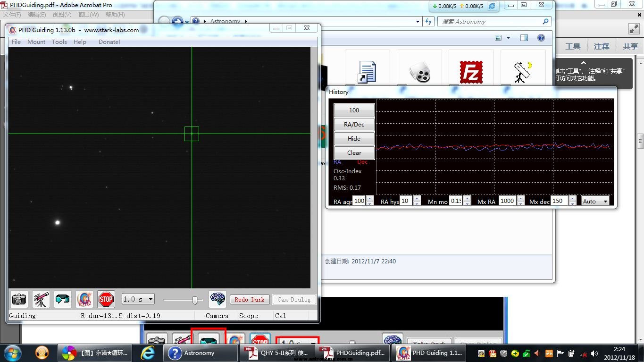The height and width of the screenshot is (362, 644).
Task: Click the RA agr spinner arrows
Action: tap(369, 201)
